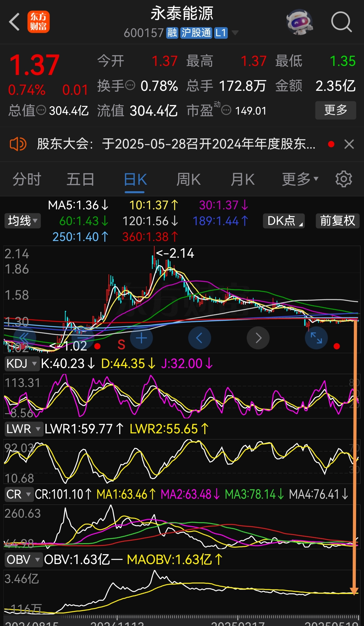Tap the 融 margin trading badge

tap(172, 33)
